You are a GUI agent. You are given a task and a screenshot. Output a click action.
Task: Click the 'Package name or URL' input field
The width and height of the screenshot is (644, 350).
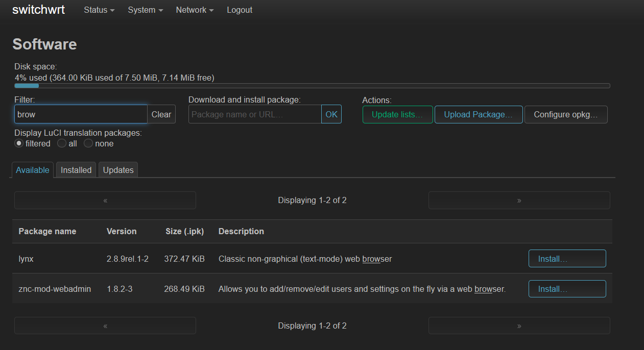coord(254,114)
